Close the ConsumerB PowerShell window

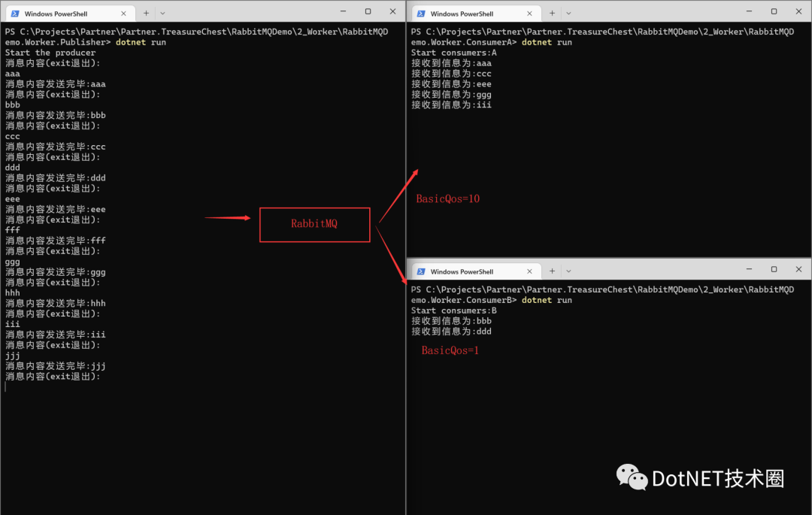pos(798,269)
